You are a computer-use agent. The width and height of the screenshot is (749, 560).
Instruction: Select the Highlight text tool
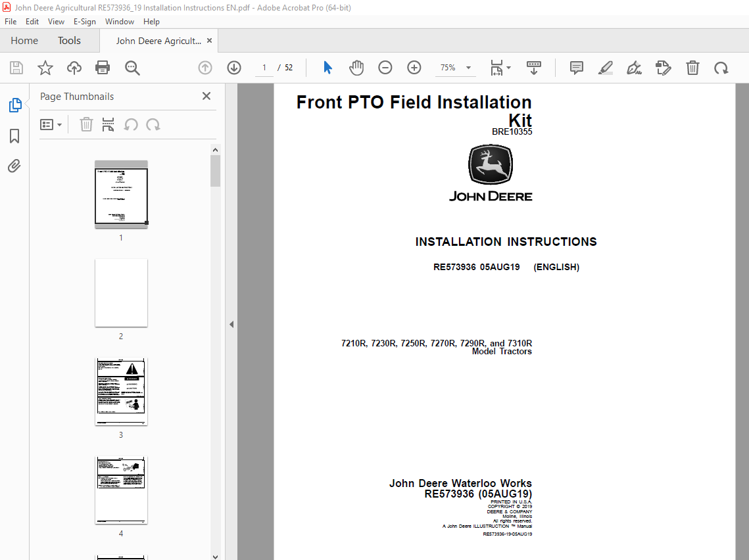point(605,68)
